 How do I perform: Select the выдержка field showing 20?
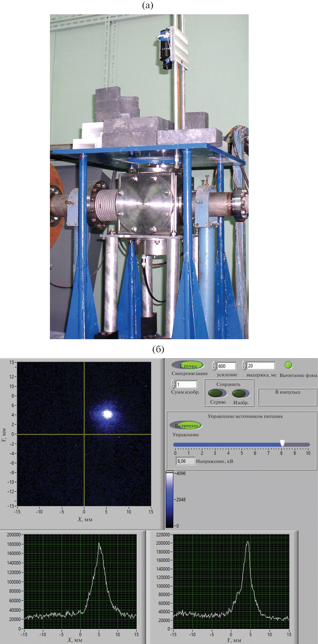pyautogui.click(x=261, y=366)
